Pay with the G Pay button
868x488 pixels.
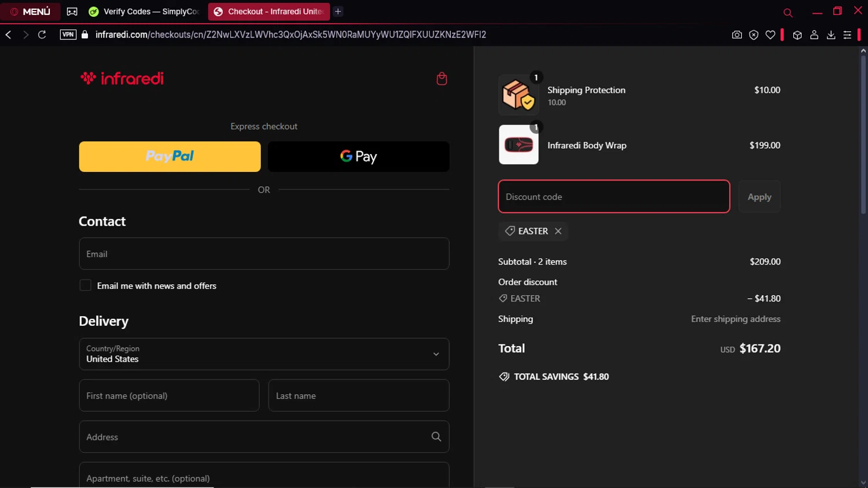[359, 156]
